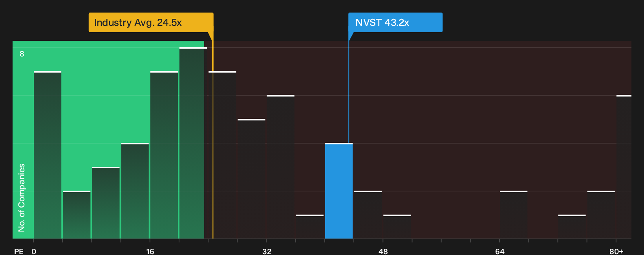
Task: Click the first green bar starting at PE 0
Action: [48, 155]
